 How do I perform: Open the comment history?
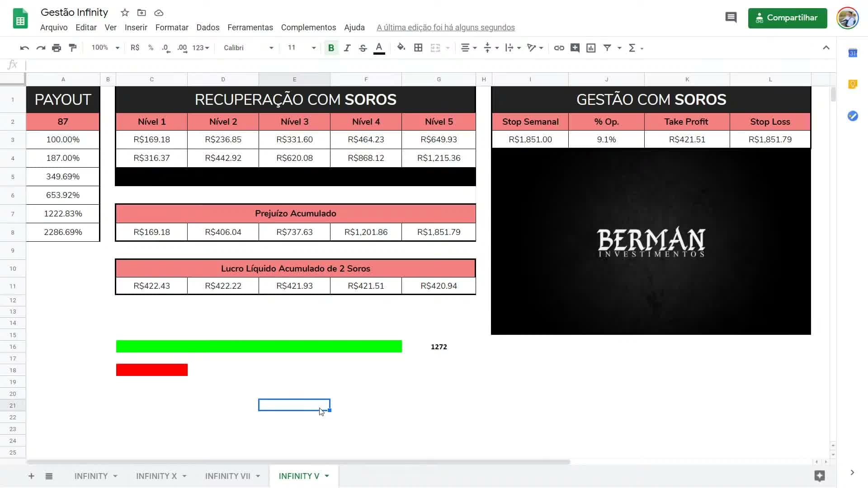731,18
